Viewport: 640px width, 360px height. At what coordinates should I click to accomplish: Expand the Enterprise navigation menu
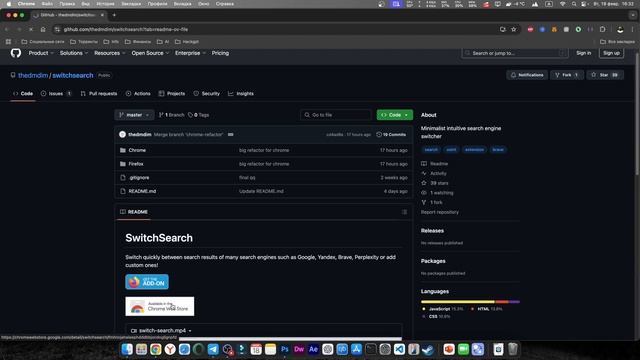190,53
